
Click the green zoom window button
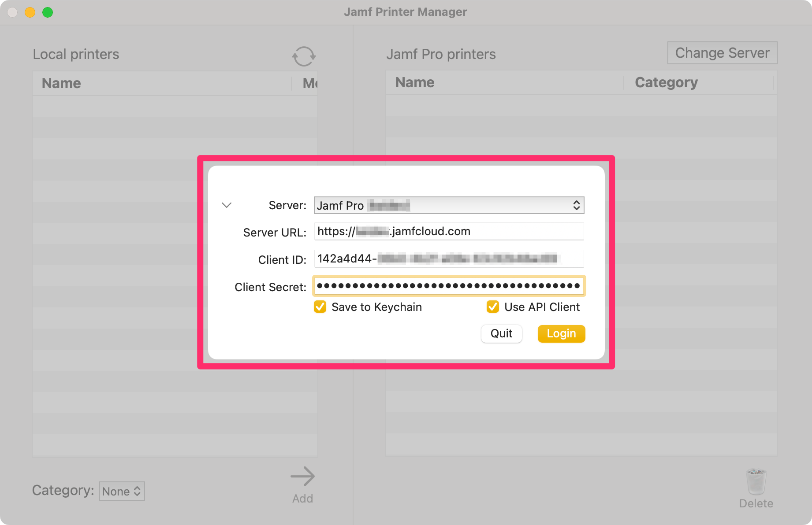click(48, 12)
